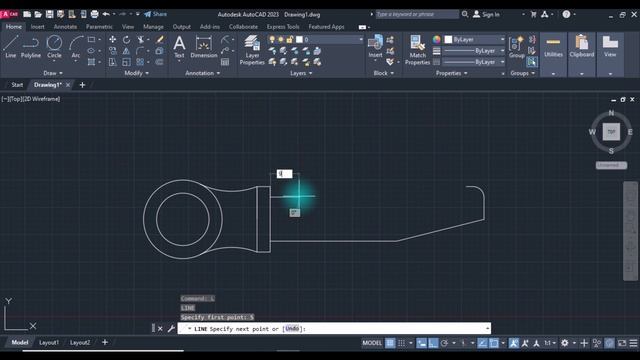Click the Group tool icon
The width and height of the screenshot is (640, 360).
click(x=516, y=47)
